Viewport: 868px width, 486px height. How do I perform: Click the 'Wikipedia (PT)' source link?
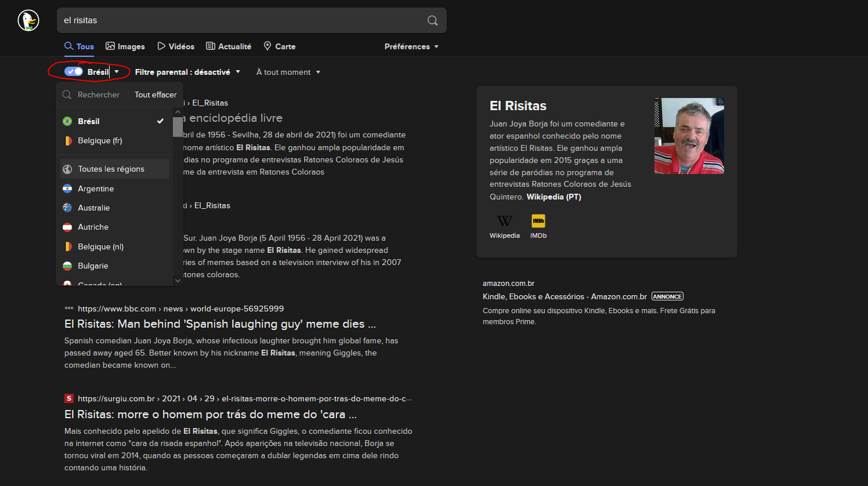tap(554, 197)
